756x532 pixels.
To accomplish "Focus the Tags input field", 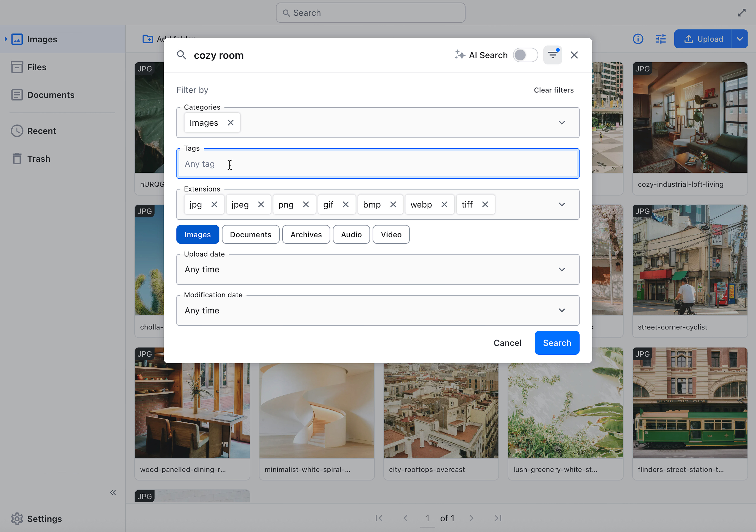I will pyautogui.click(x=378, y=164).
